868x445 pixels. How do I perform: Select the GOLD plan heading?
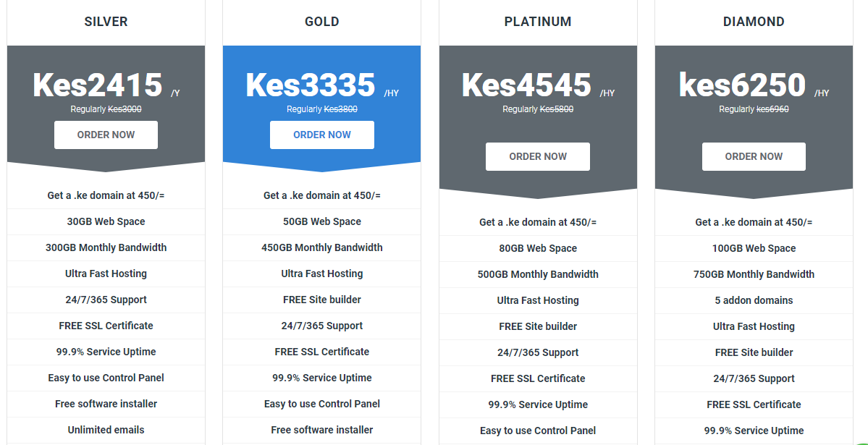click(321, 22)
